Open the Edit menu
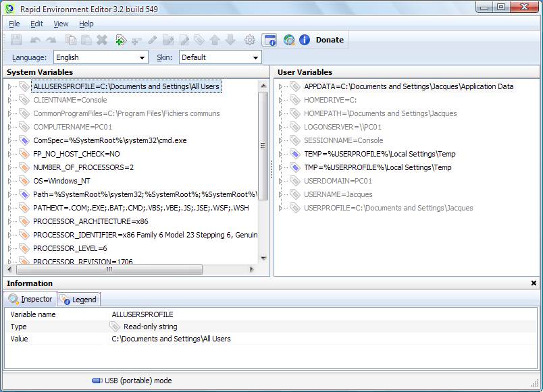Viewport: 543px width, 392px height. tap(36, 24)
